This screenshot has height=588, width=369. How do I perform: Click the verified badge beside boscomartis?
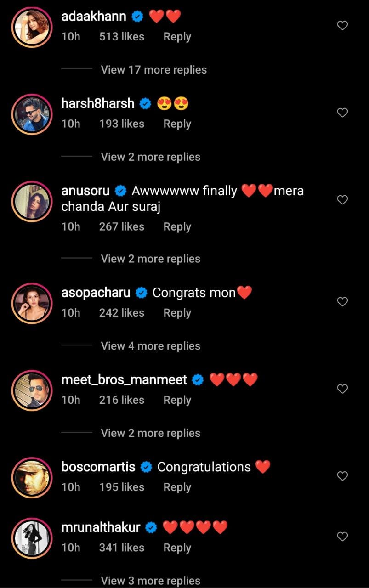146,467
